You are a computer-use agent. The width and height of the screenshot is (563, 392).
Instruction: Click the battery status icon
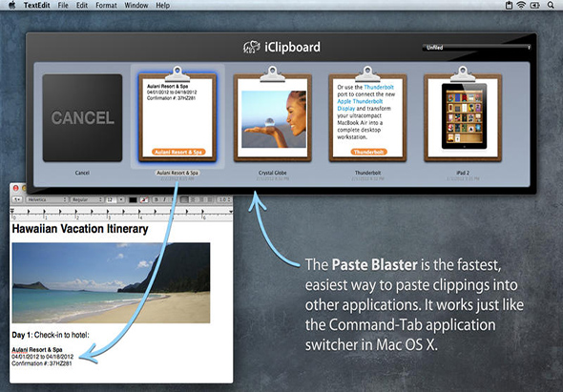[x=534, y=5]
